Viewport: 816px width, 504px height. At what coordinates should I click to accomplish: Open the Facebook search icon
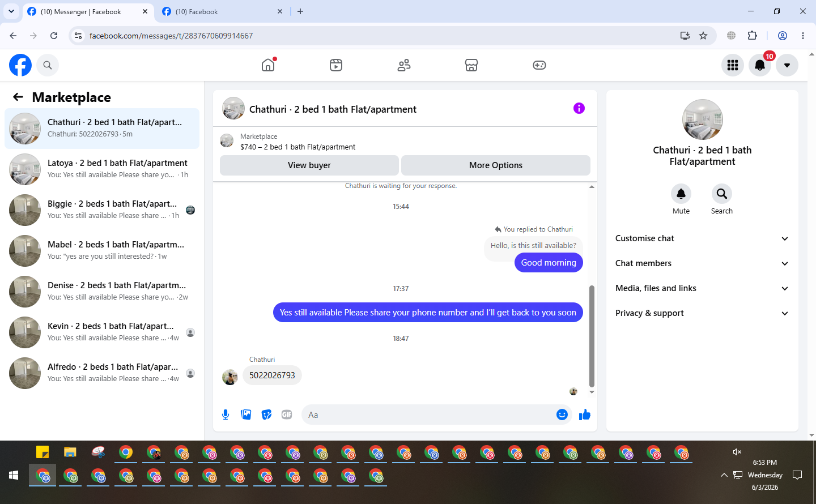(x=48, y=65)
